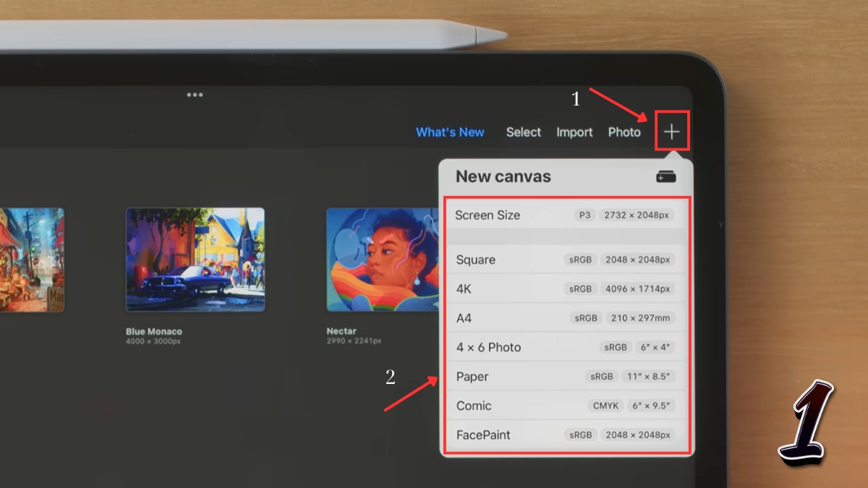Select the Screen Size canvas preset
Screen dimensions: 868x488
click(566, 215)
